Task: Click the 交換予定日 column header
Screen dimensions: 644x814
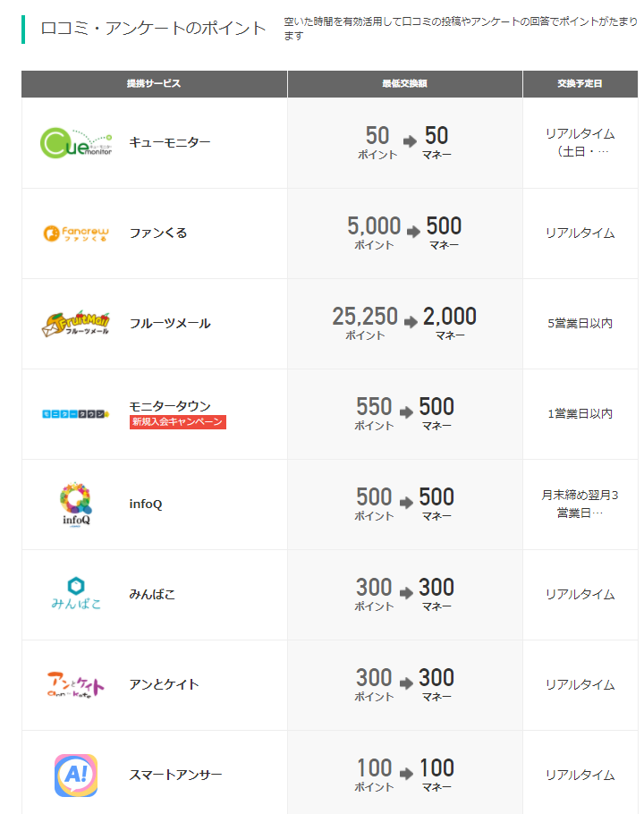Action: (x=580, y=84)
